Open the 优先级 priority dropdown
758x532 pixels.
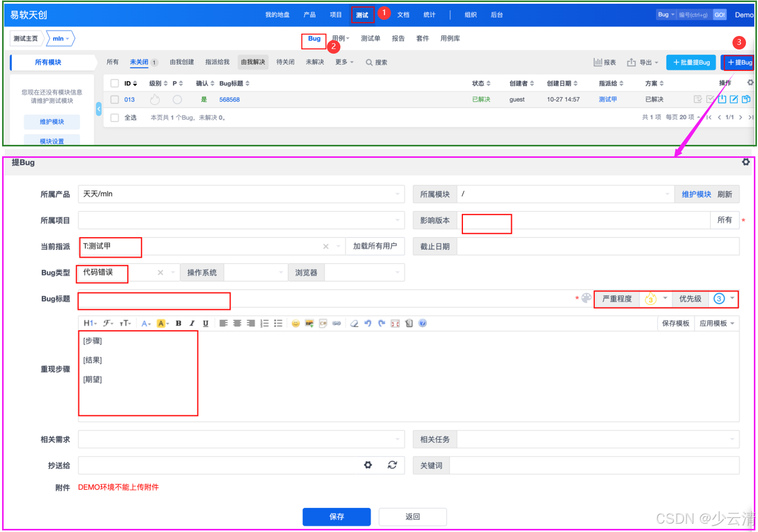click(x=724, y=299)
